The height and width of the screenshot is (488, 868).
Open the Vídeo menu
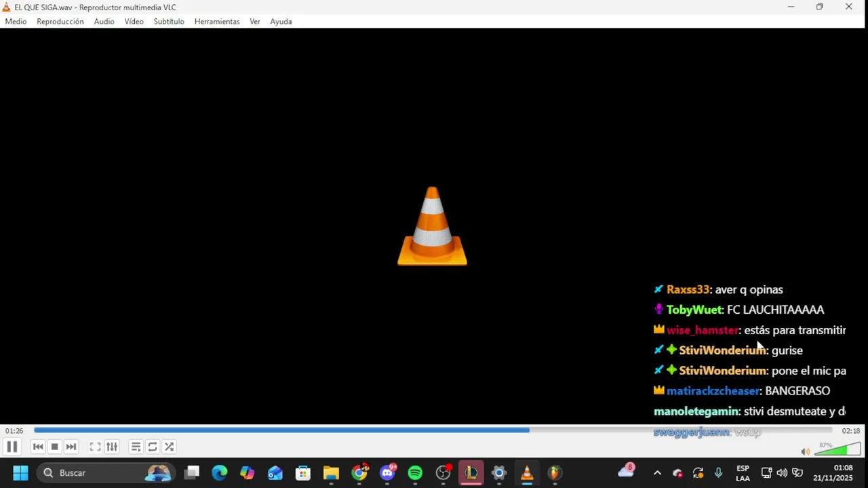pos(134,22)
